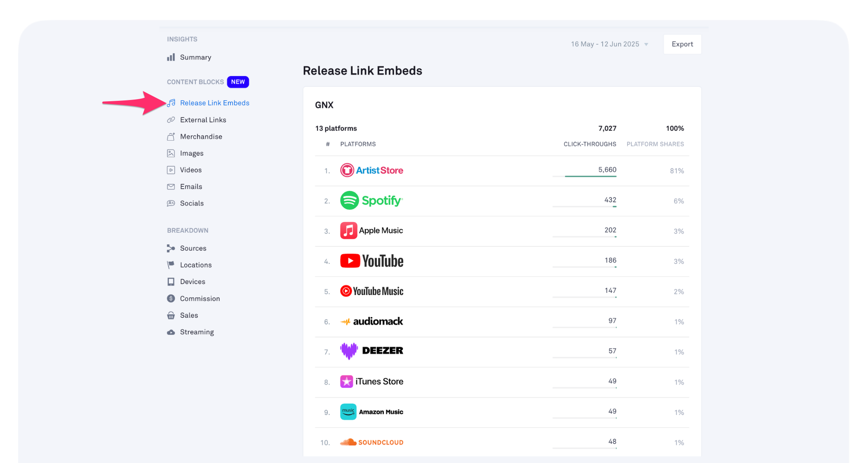Click the SoundCloud logo
This screenshot has width=868, height=463.
tap(372, 442)
